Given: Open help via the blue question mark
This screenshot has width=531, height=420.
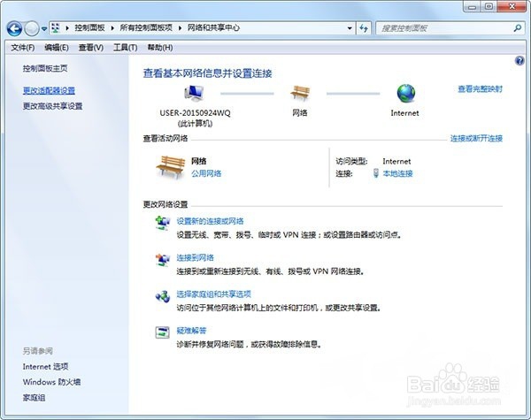Looking at the screenshot, I should [x=519, y=61].
